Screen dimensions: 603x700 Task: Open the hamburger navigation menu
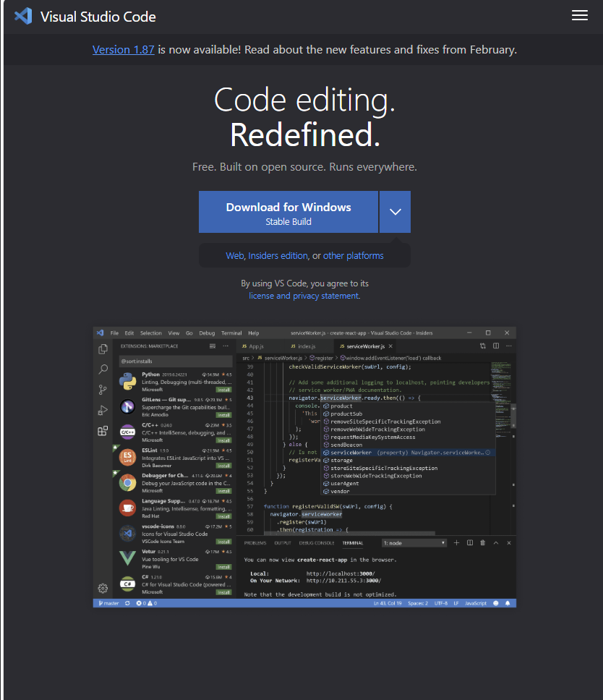pyautogui.click(x=579, y=16)
